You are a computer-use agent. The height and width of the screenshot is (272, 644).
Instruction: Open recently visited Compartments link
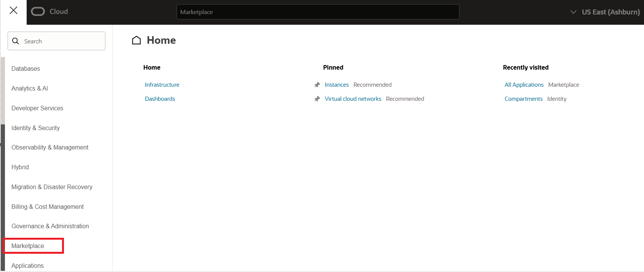(x=523, y=99)
